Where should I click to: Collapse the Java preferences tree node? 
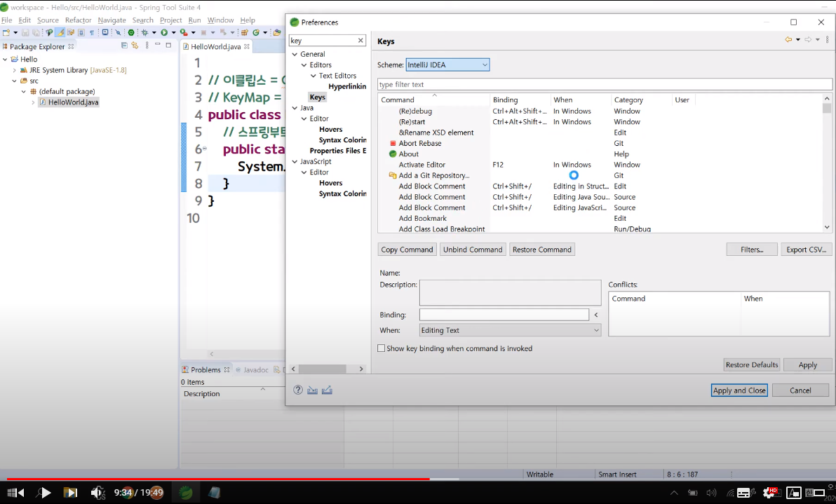point(295,108)
